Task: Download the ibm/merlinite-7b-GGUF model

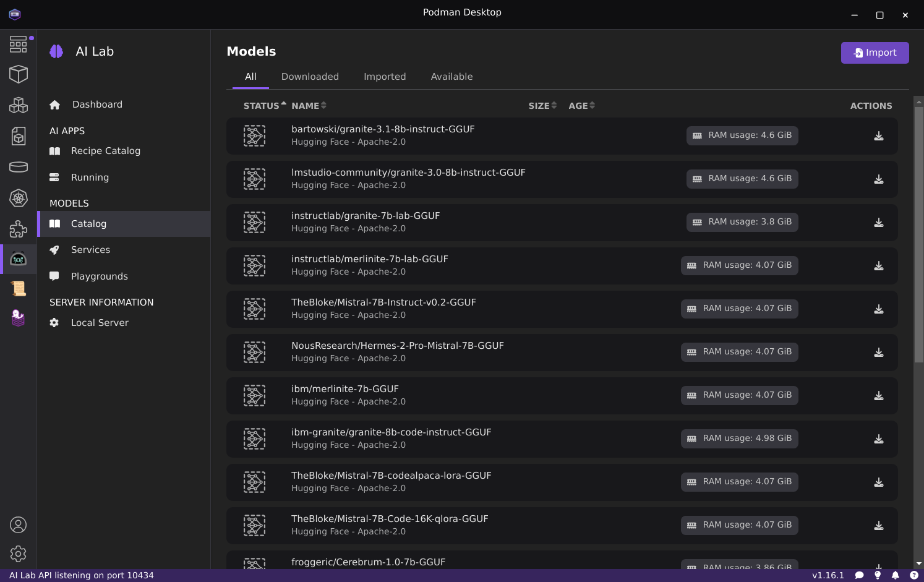Action: [878, 396]
